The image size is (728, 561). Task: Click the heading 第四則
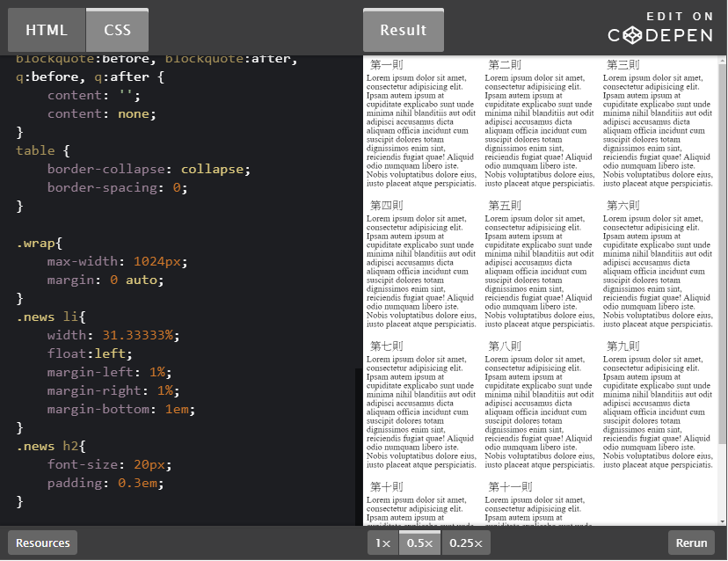[x=387, y=205]
